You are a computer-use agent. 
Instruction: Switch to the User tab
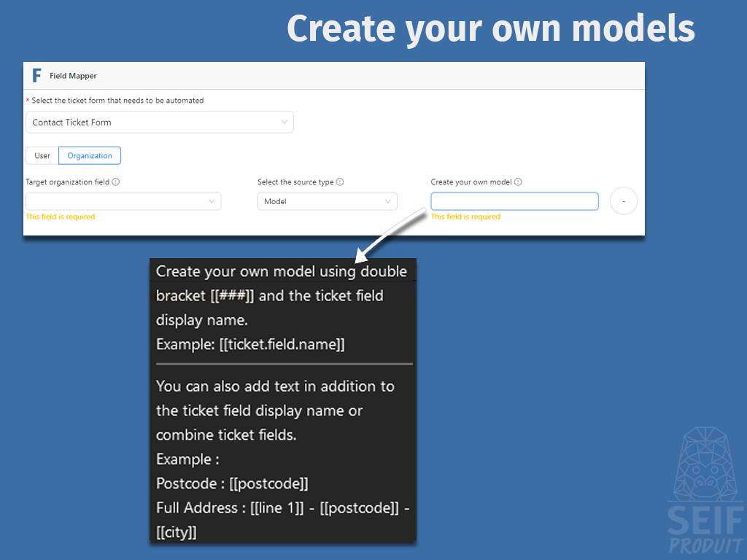(42, 156)
